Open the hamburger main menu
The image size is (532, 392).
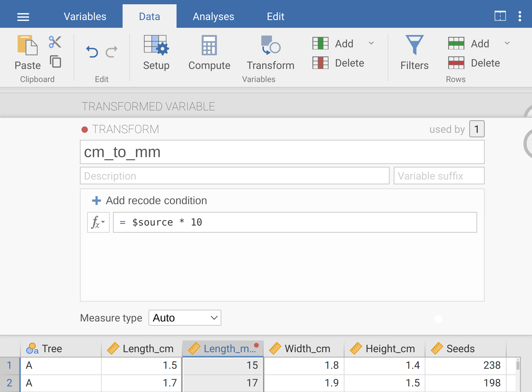point(23,17)
